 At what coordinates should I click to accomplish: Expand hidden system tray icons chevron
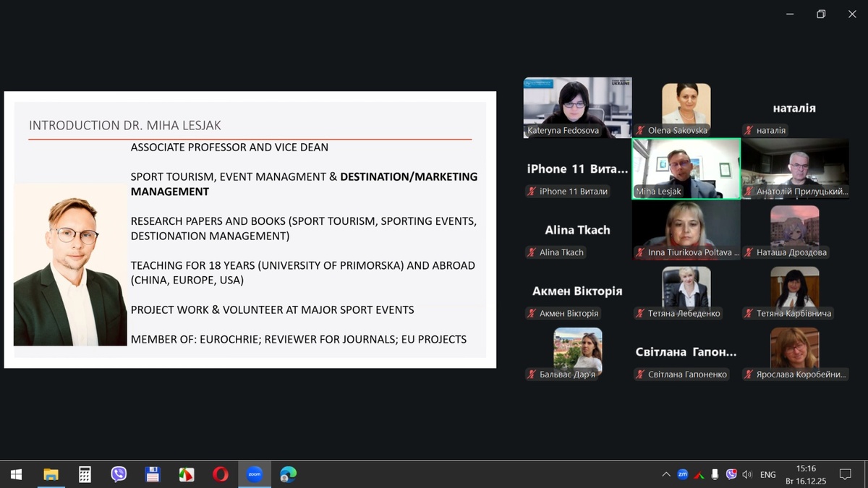click(x=665, y=475)
